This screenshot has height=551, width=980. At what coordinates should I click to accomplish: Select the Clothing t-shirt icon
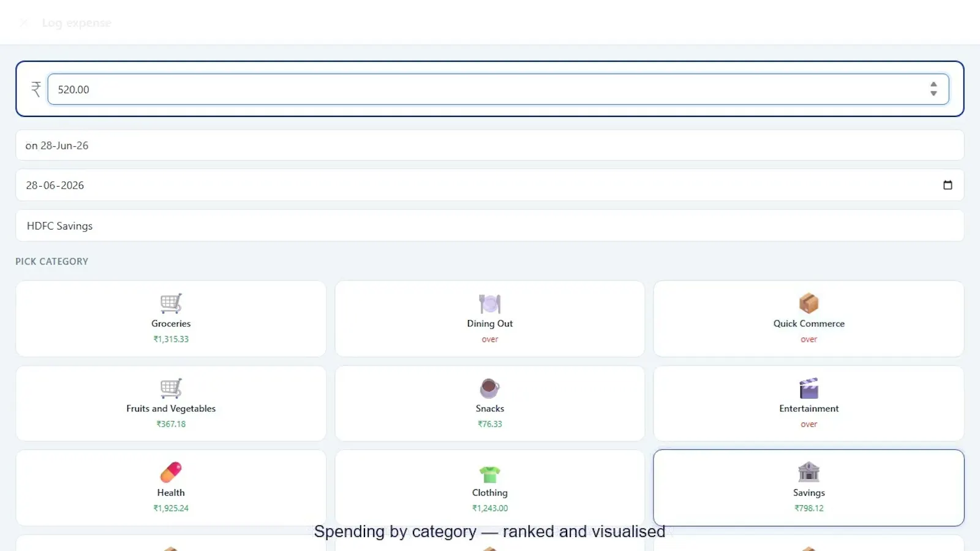[490, 474]
